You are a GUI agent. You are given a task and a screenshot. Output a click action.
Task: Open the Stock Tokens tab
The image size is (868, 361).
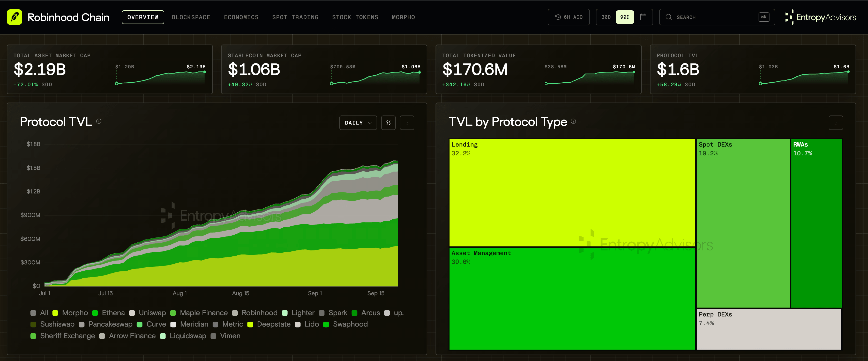tap(355, 17)
